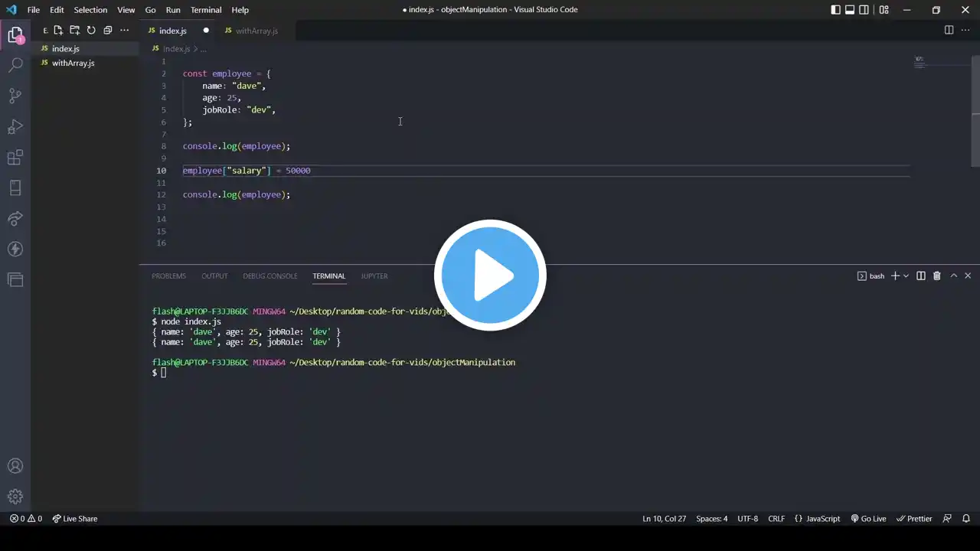Split the editor to the right
Image resolution: width=980 pixels, height=551 pixels.
pos(949,31)
